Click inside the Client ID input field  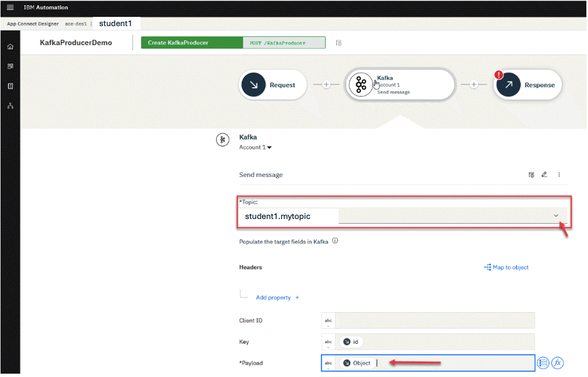click(434, 320)
